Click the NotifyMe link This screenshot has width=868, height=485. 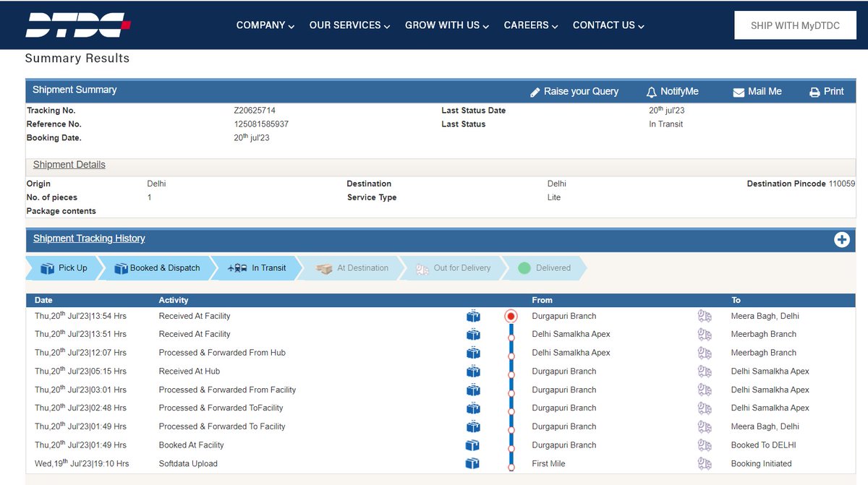tap(679, 92)
